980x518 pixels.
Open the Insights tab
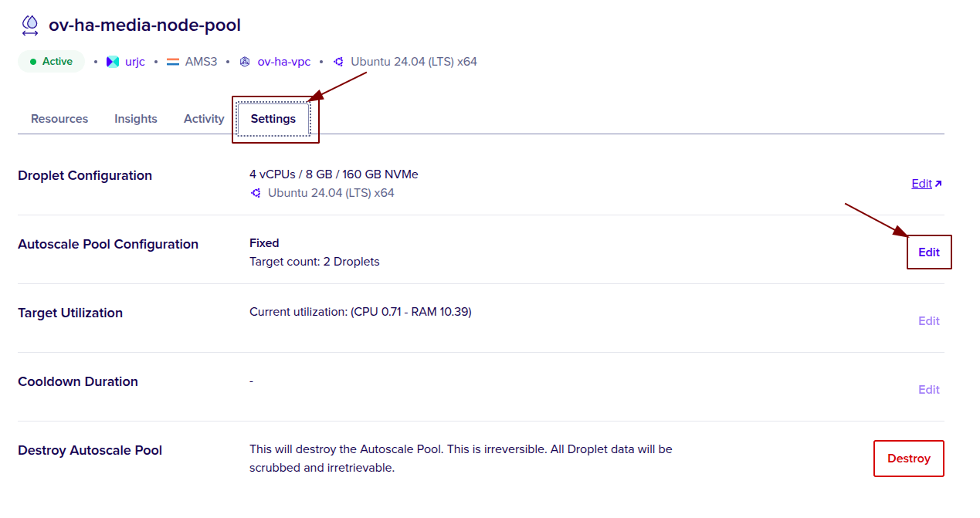tap(135, 118)
